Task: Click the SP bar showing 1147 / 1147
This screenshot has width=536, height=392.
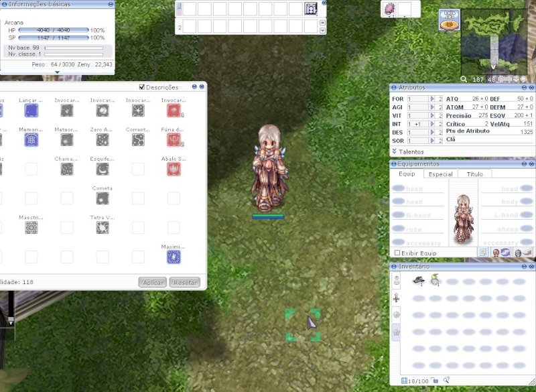Action: pyautogui.click(x=54, y=38)
